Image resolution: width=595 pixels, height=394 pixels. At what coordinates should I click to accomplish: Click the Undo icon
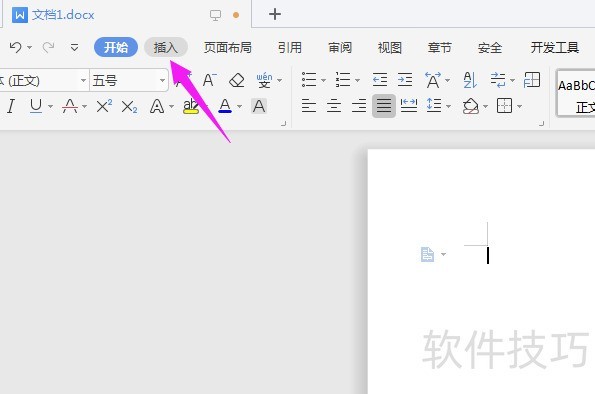coord(16,47)
